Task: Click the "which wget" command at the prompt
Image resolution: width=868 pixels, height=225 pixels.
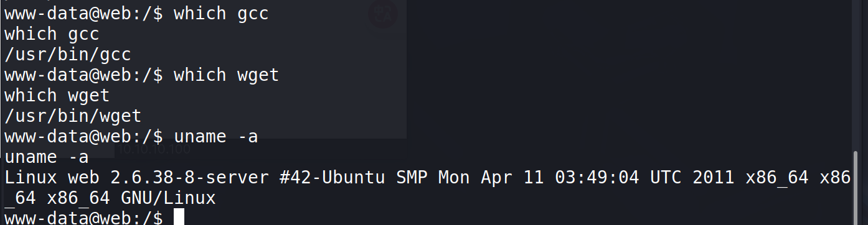Action: pos(226,75)
